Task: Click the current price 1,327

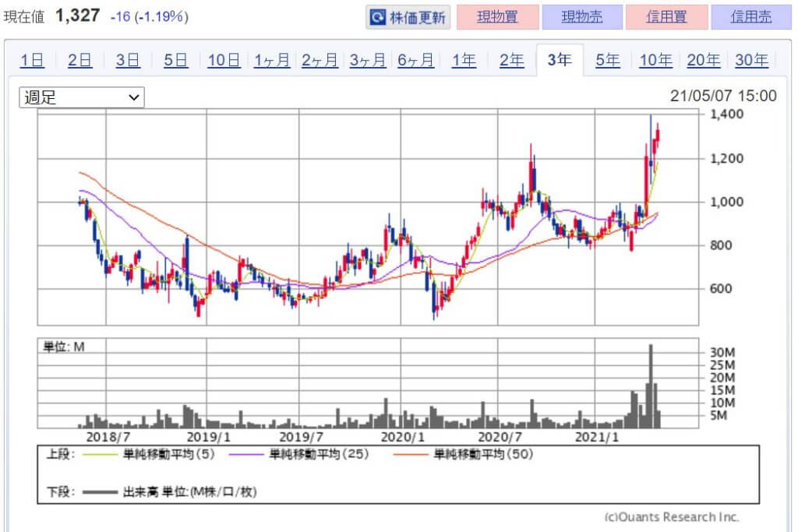Action: pyautogui.click(x=77, y=16)
